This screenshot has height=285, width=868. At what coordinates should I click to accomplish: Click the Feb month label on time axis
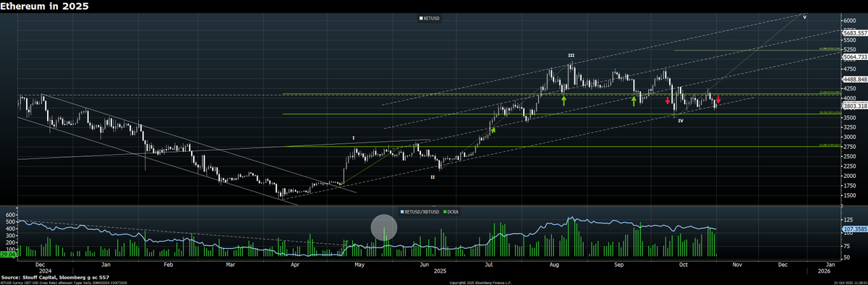click(x=168, y=265)
